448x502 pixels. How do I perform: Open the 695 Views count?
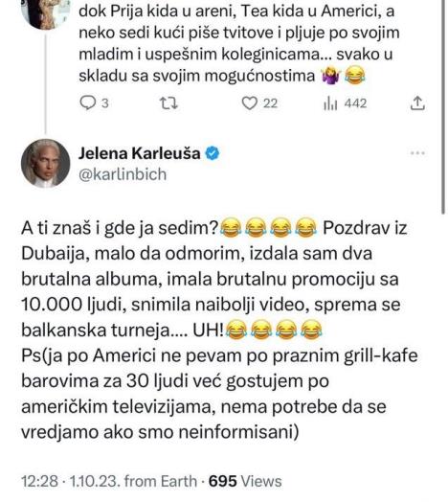coord(245,481)
